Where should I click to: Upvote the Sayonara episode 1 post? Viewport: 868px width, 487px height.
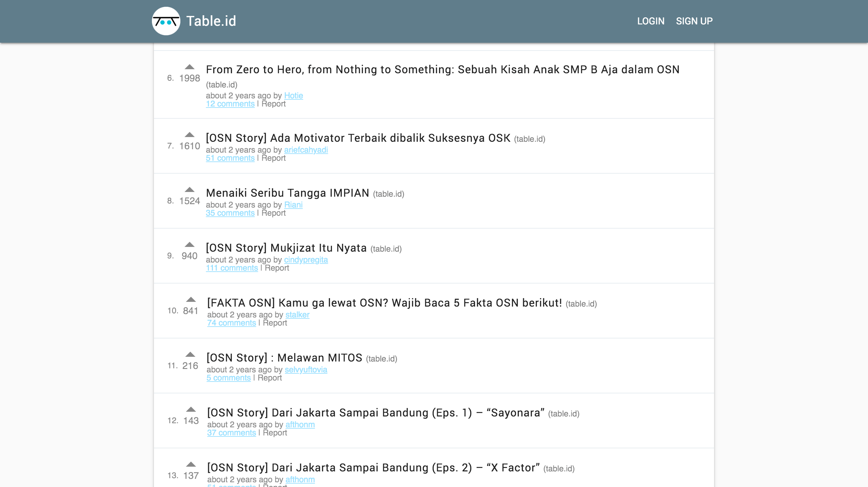click(191, 409)
